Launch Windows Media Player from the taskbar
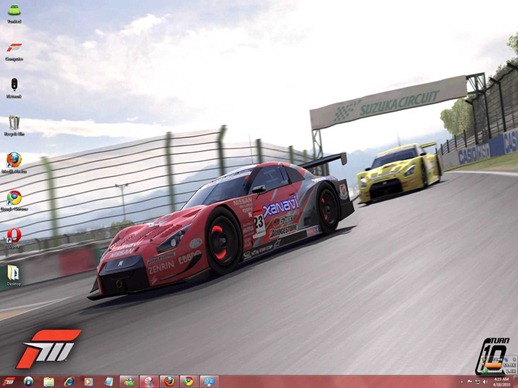 (x=89, y=381)
